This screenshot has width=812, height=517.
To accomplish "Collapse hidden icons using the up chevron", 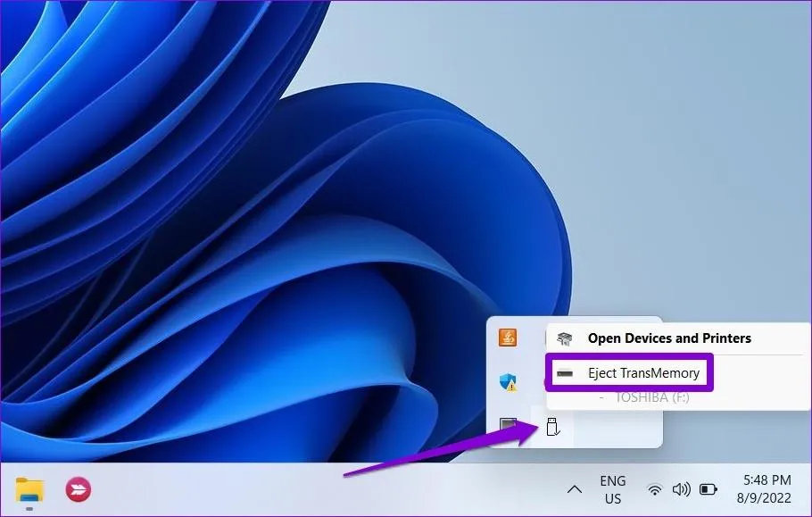I will coord(575,489).
